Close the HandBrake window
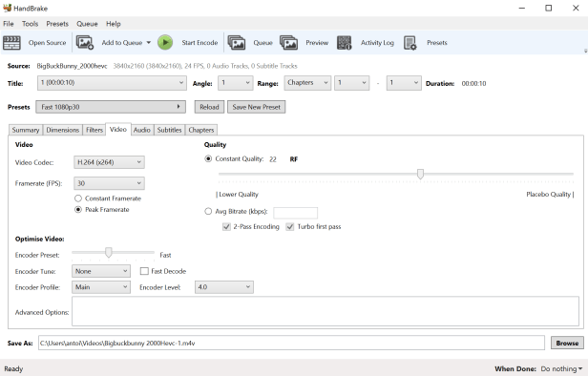Image resolution: width=588 pixels, height=376 pixels. point(576,8)
